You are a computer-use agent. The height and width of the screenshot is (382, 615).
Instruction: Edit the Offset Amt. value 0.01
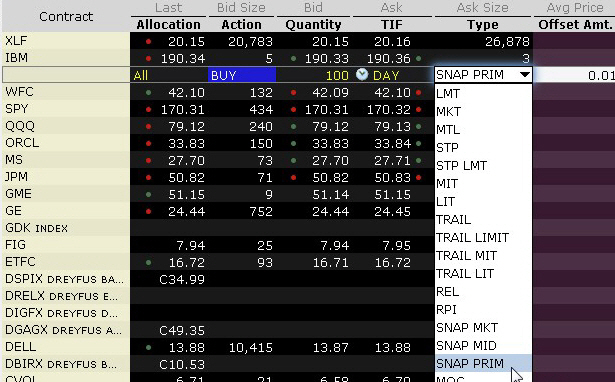coord(574,75)
